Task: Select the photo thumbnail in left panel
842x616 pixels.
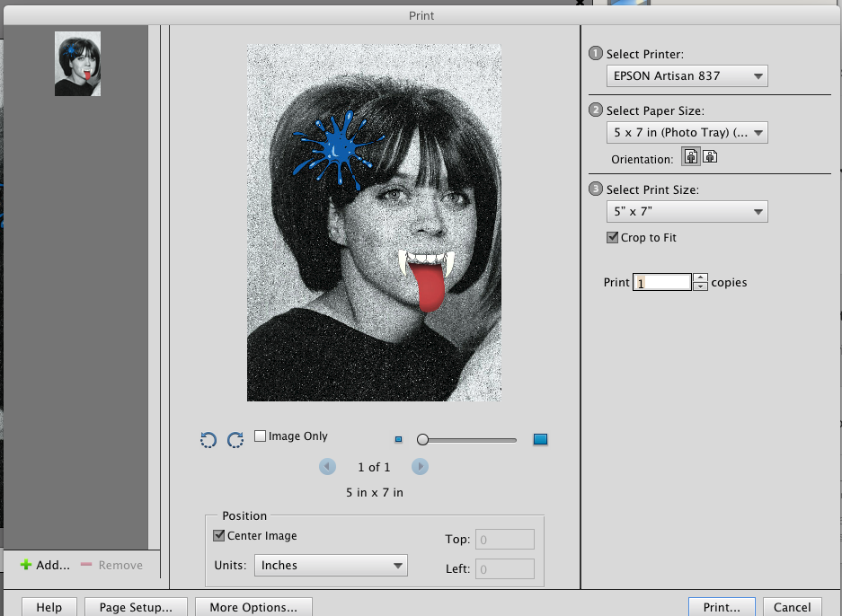Action: coord(77,64)
